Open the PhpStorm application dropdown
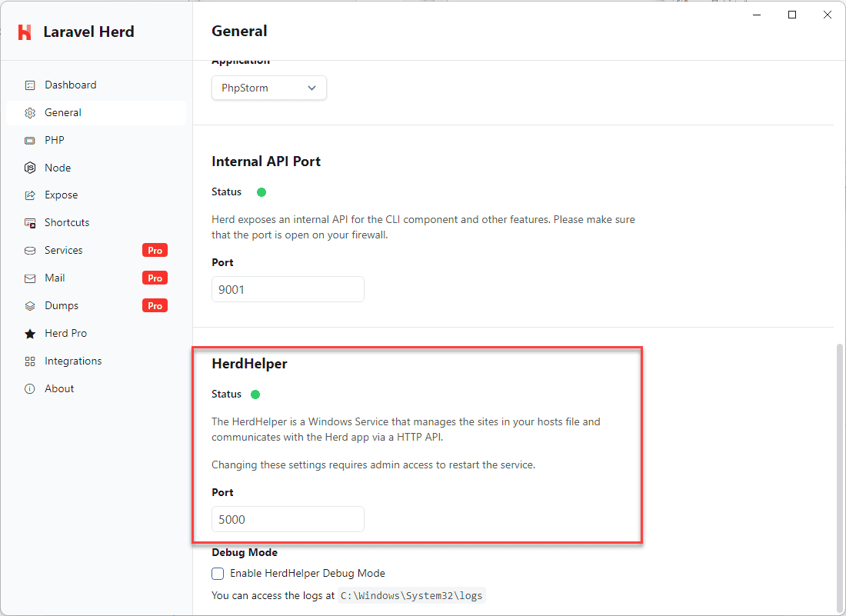The image size is (846, 616). click(x=269, y=88)
